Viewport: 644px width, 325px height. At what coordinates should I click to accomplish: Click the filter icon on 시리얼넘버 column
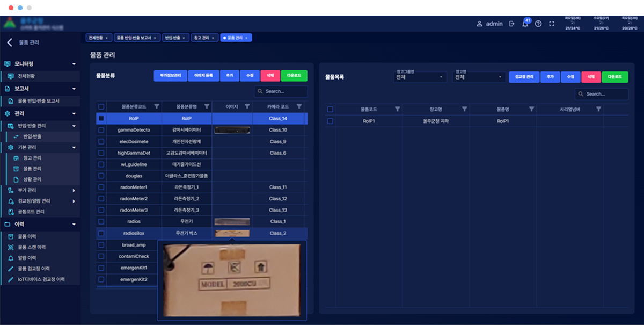coord(598,109)
